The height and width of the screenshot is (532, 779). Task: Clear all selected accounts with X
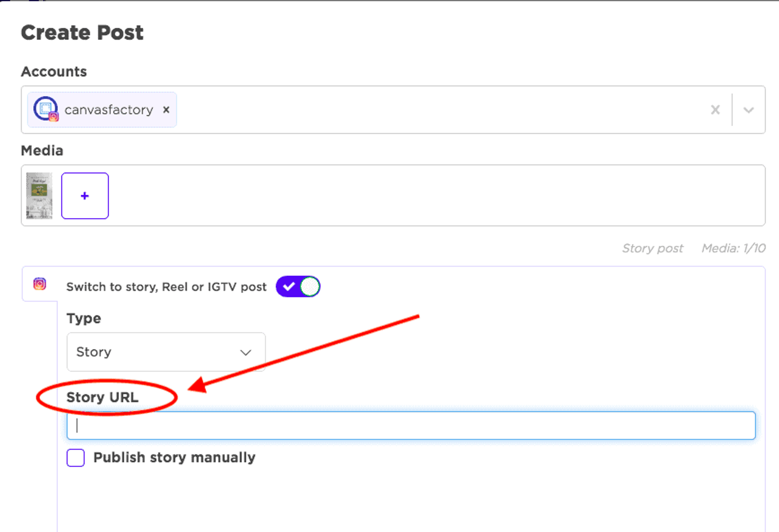[715, 110]
